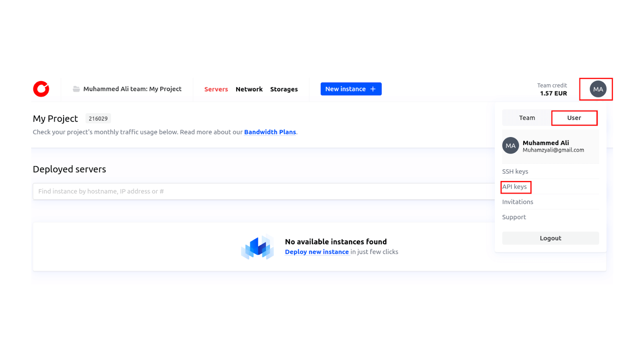
Task: Select the Servers navigation toggle
Action: [x=216, y=89]
